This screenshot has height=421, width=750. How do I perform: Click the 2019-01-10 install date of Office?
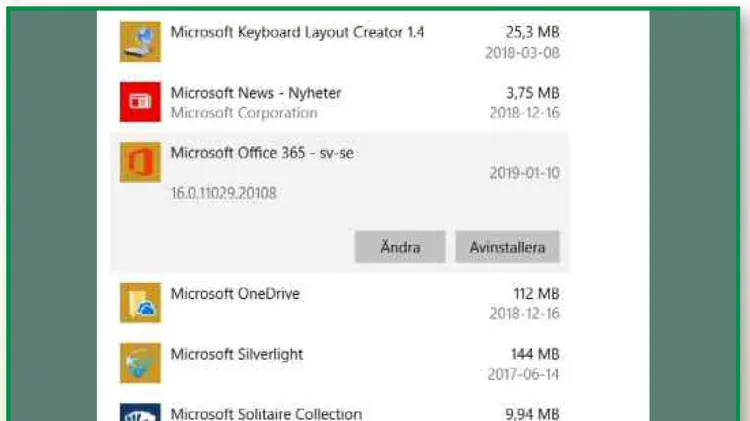[524, 173]
